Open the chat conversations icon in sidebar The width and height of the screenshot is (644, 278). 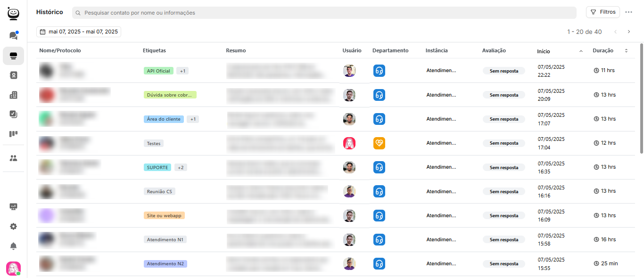[13, 35]
